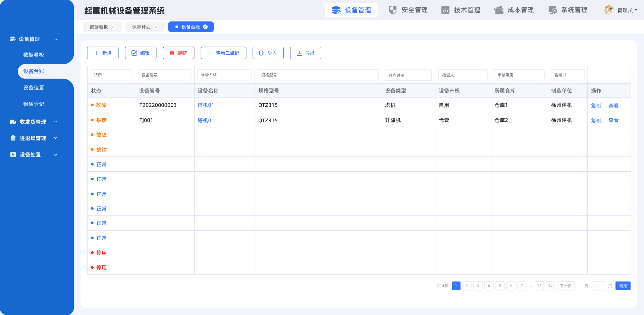This screenshot has height=315, width=644.
Task: Expand the 设备处置 sidebar group
Action: click(56, 154)
